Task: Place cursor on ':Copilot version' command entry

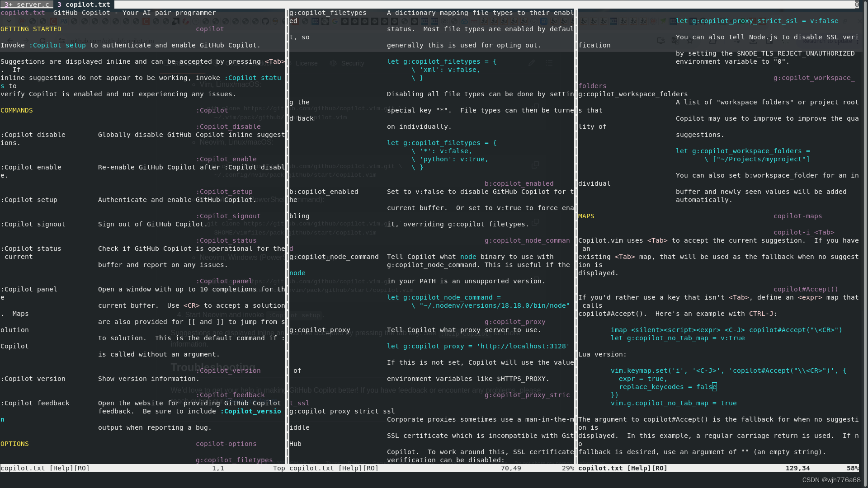Action: coord(33,379)
